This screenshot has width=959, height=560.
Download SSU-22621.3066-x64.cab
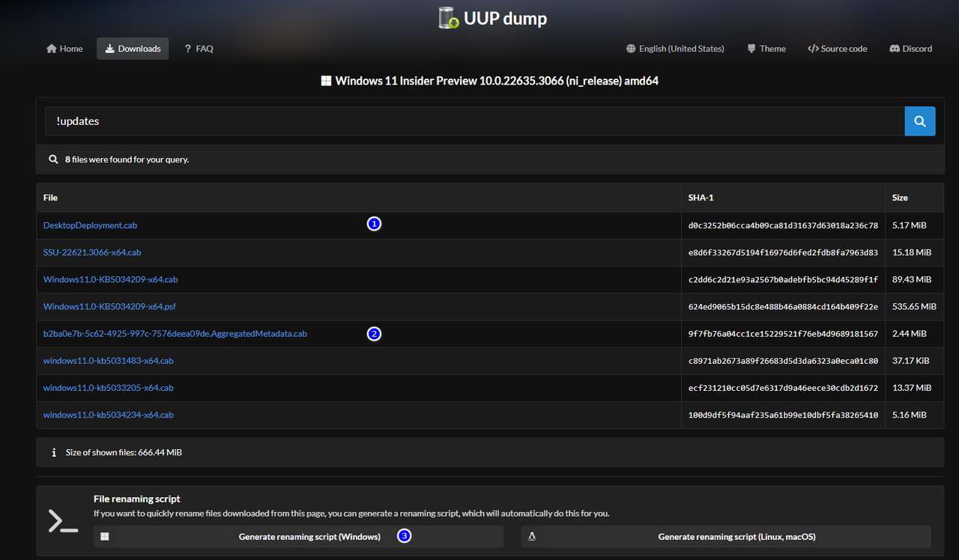click(x=92, y=252)
